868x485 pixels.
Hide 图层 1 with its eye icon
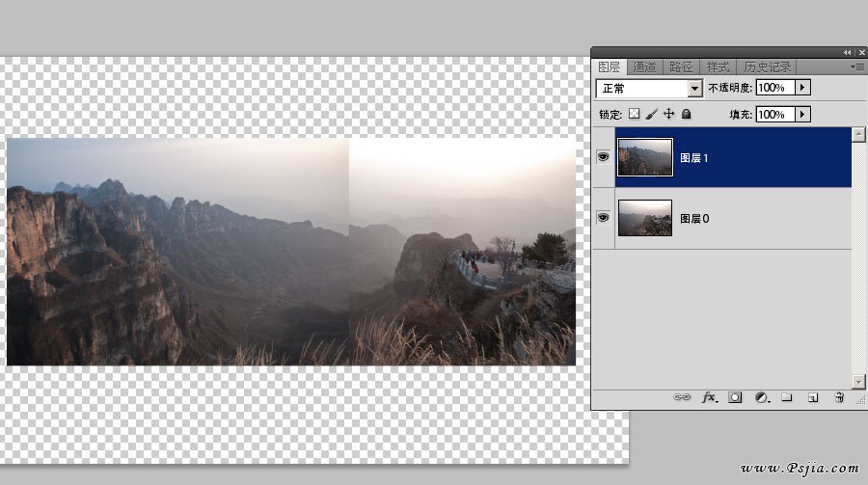click(604, 157)
